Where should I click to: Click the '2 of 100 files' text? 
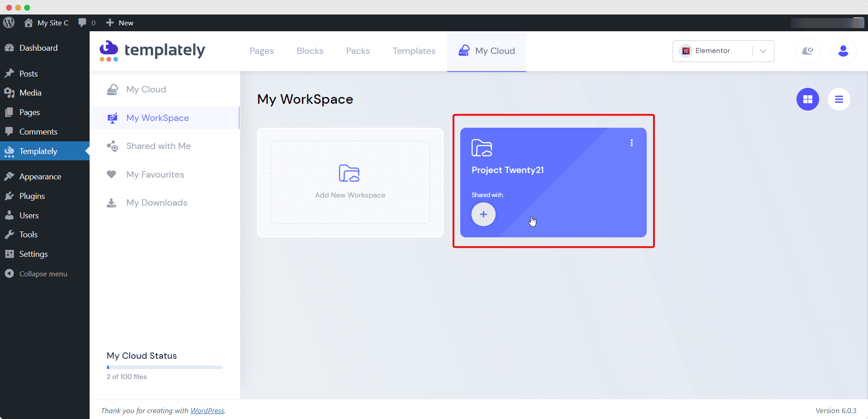[x=127, y=376]
